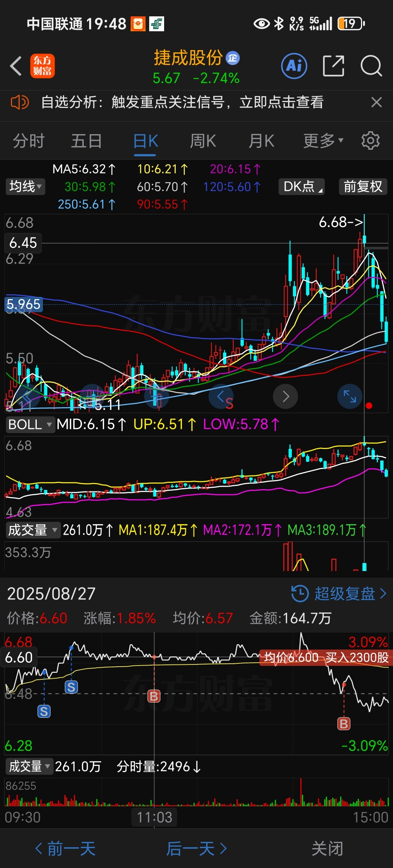Tap the red B buy marker at 11:03

tap(154, 696)
